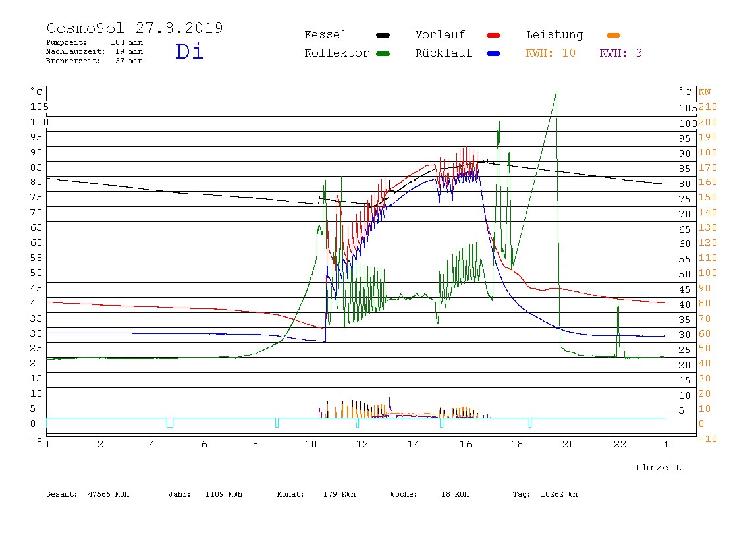Click the cyan pulse marker near hour 12
The image size is (756, 535).
(x=358, y=422)
